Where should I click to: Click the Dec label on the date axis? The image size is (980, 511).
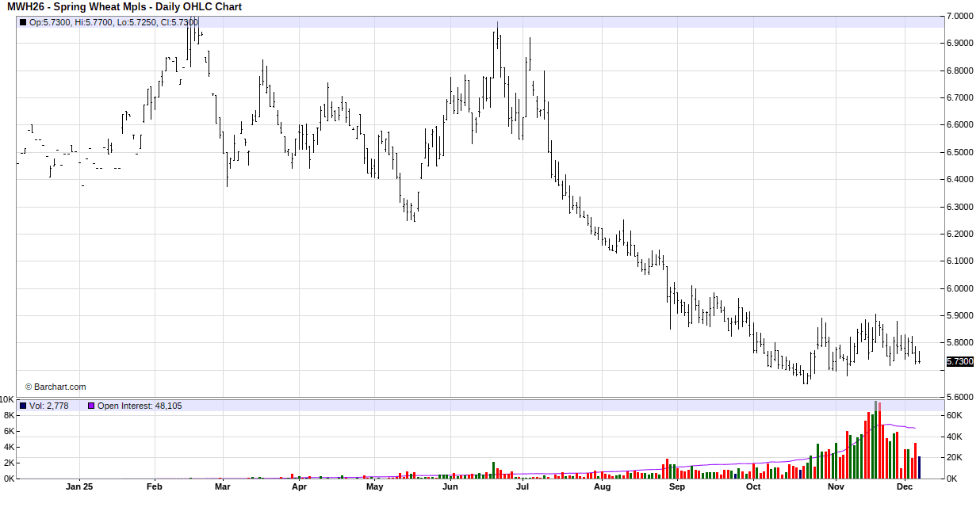pos(904,486)
